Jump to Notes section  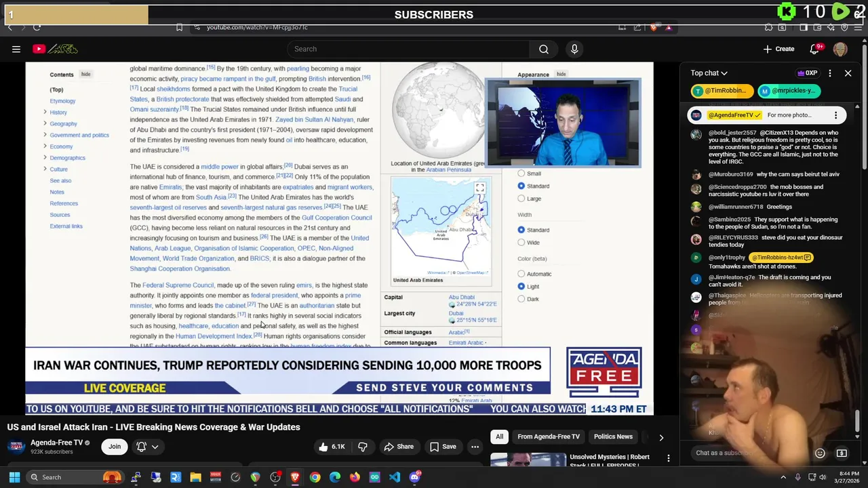click(x=57, y=192)
